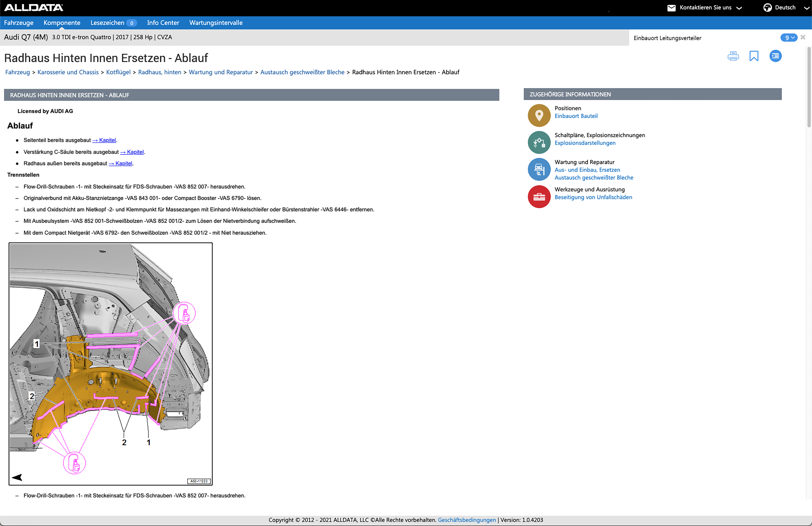Open Explosionsdarstellungen link
This screenshot has width=812, height=526.
tap(585, 143)
